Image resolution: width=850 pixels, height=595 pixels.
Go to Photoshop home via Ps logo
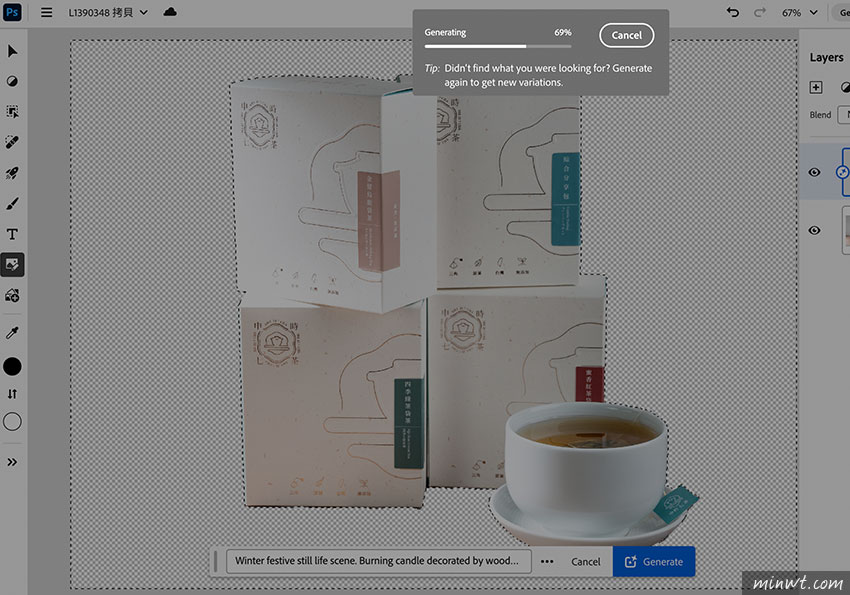click(12, 12)
